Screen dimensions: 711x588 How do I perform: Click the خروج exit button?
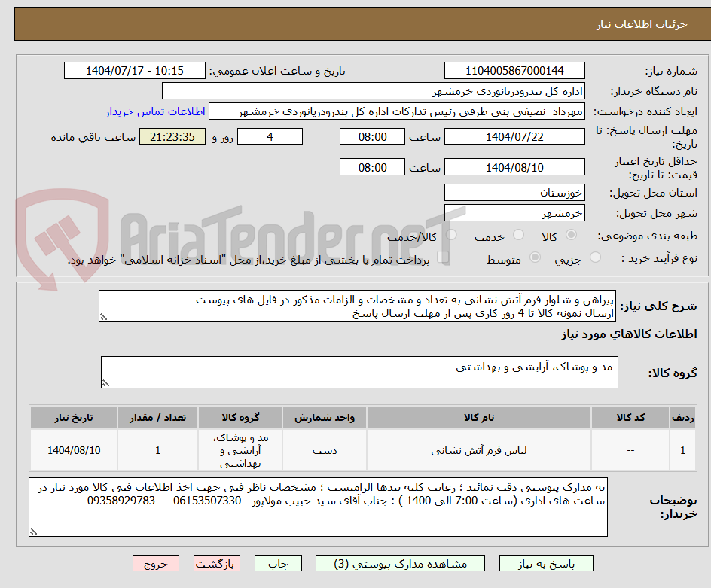point(156,563)
